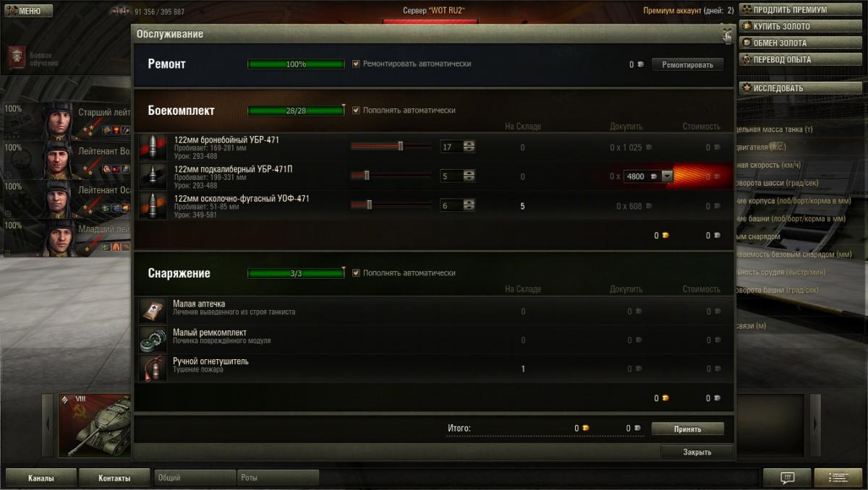Adjust the УБР-471П shell quantity slider
The width and height of the screenshot is (868, 490).
pyautogui.click(x=391, y=176)
